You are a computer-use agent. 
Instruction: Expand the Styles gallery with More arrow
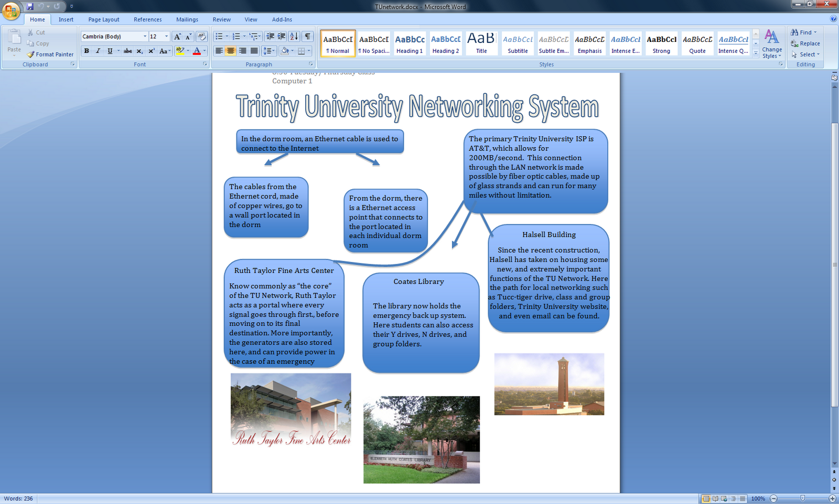tap(756, 53)
